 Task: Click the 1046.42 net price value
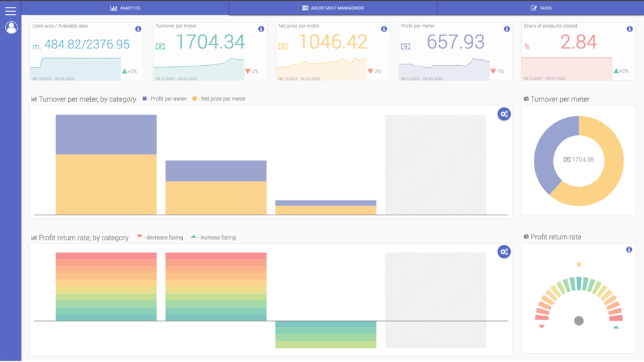(333, 42)
